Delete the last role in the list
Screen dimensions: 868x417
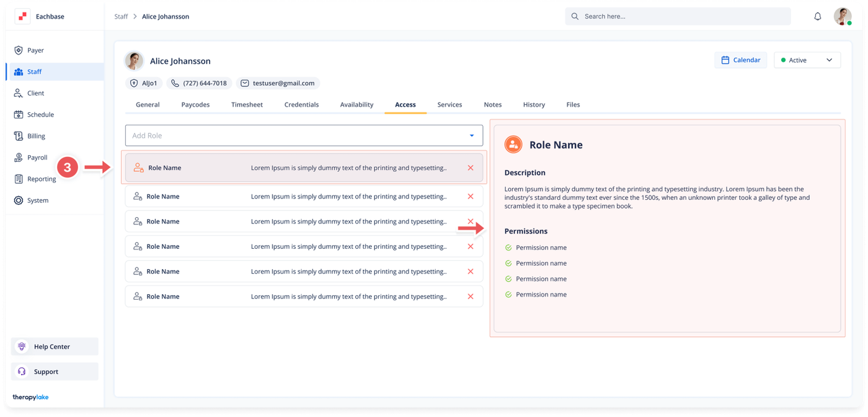pos(471,297)
